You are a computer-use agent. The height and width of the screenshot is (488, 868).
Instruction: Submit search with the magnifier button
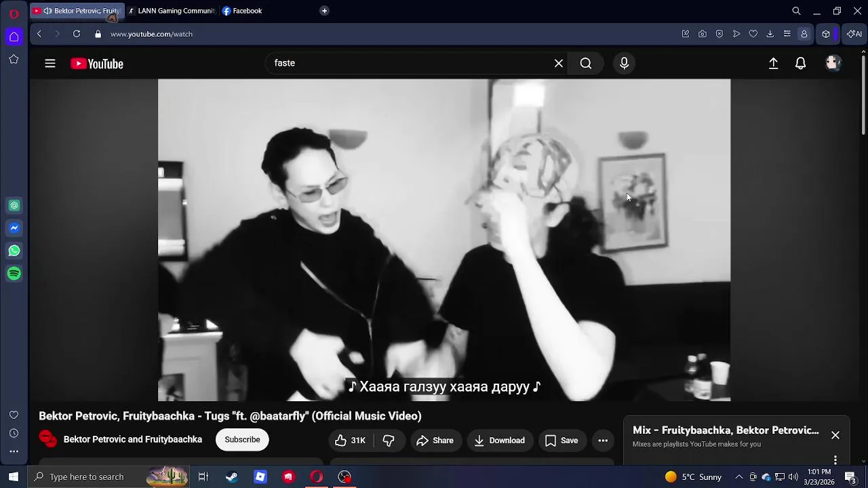pos(586,63)
